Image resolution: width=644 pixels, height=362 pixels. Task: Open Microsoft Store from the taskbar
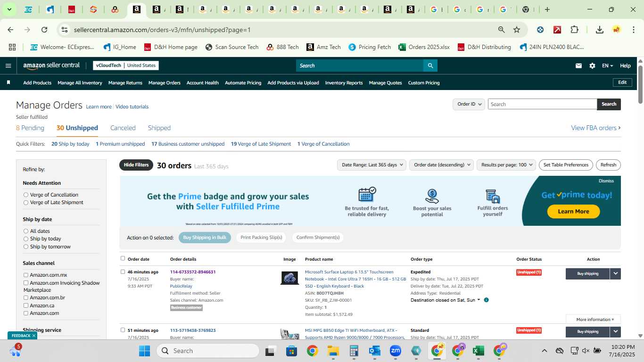click(291, 351)
